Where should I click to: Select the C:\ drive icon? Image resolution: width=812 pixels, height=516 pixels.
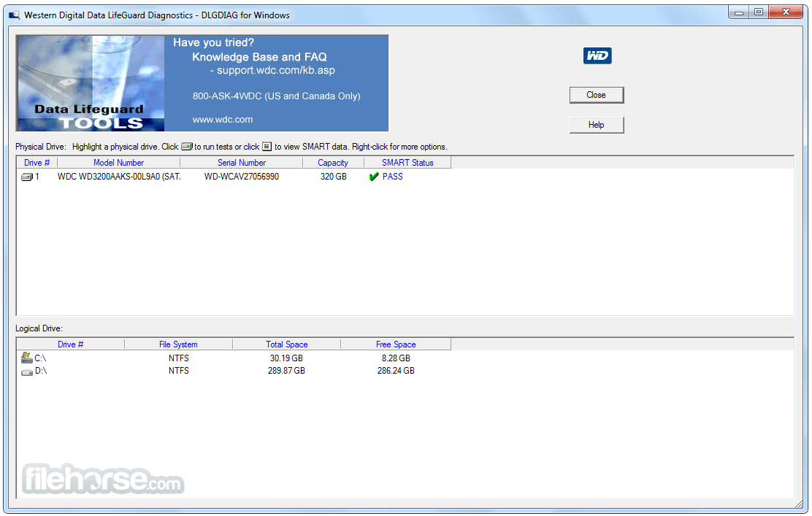26,358
